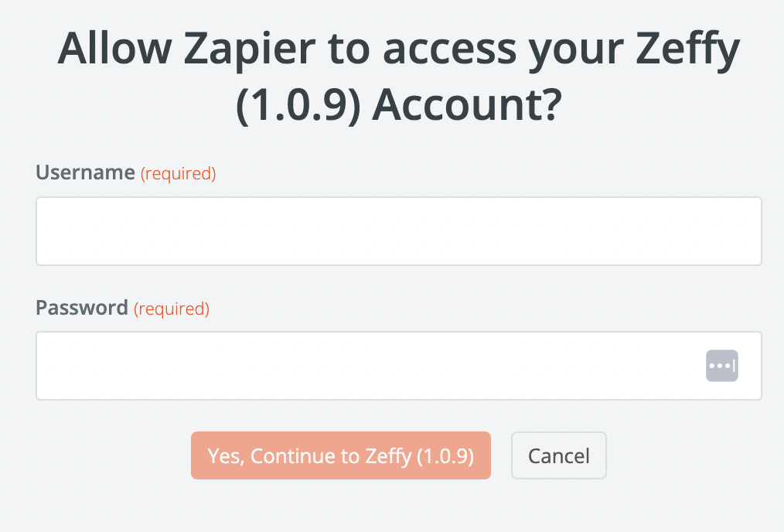Click the (required) text next to Username
784x532 pixels.
[179, 173]
